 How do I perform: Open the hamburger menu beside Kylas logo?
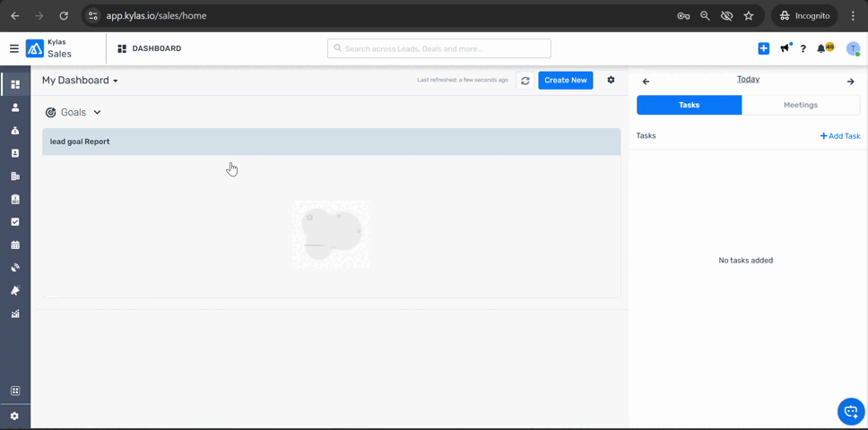(x=14, y=48)
